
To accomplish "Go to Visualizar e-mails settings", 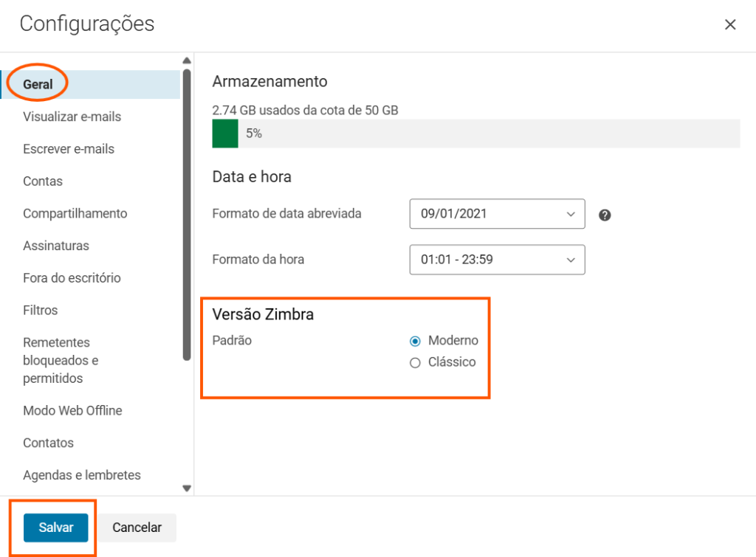I will [72, 117].
